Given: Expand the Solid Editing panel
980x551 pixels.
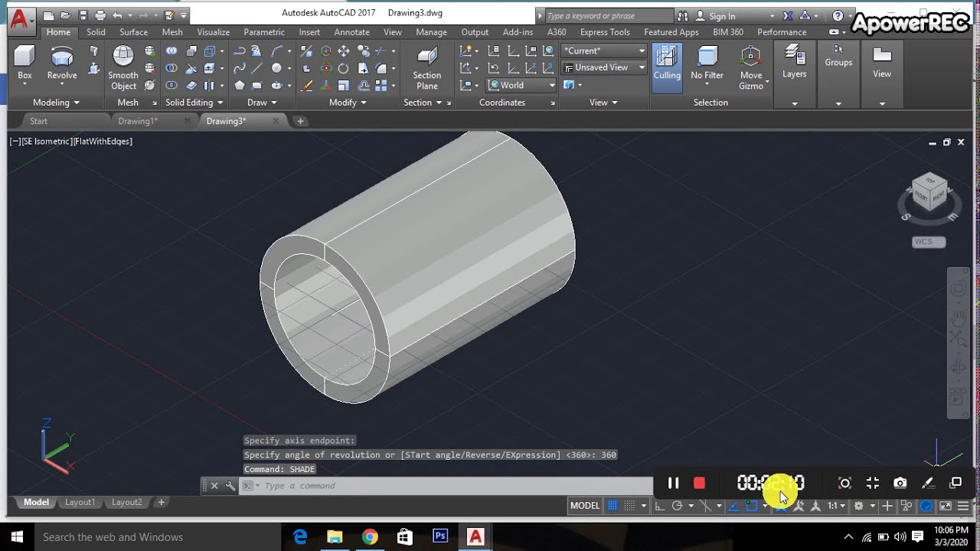Looking at the screenshot, I should pos(194,103).
